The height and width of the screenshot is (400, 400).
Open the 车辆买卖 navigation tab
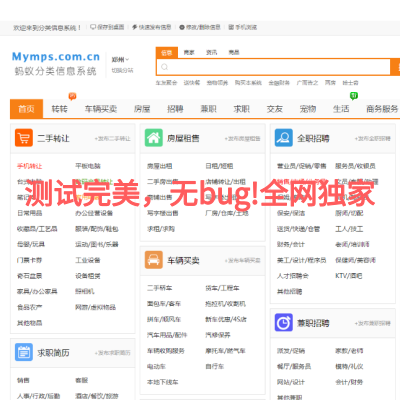pos(101,109)
